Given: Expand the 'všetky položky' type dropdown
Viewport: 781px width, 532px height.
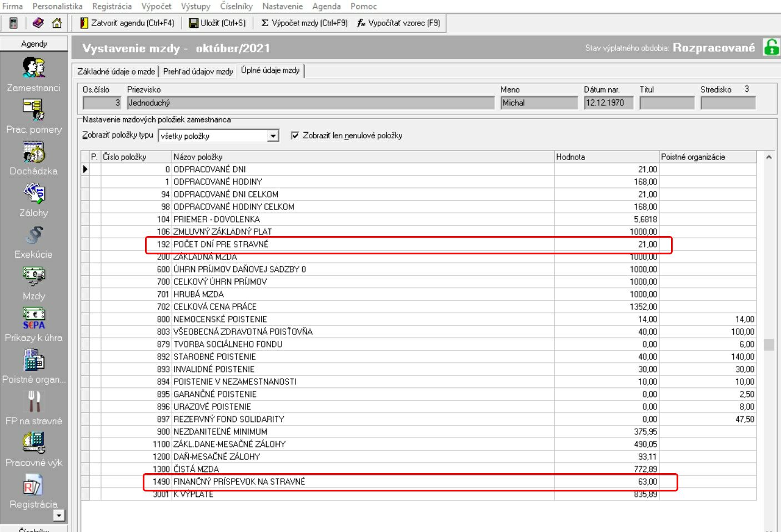Looking at the screenshot, I should click(273, 136).
